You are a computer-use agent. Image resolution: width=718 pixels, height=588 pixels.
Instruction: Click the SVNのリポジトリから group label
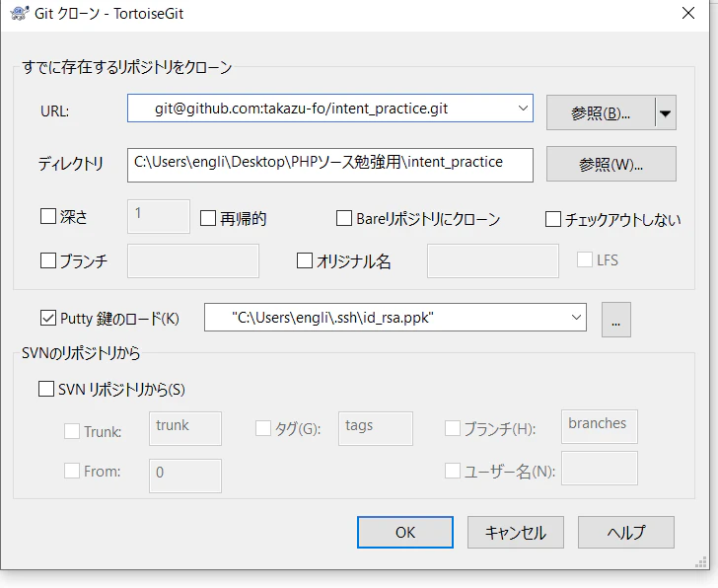(81, 353)
